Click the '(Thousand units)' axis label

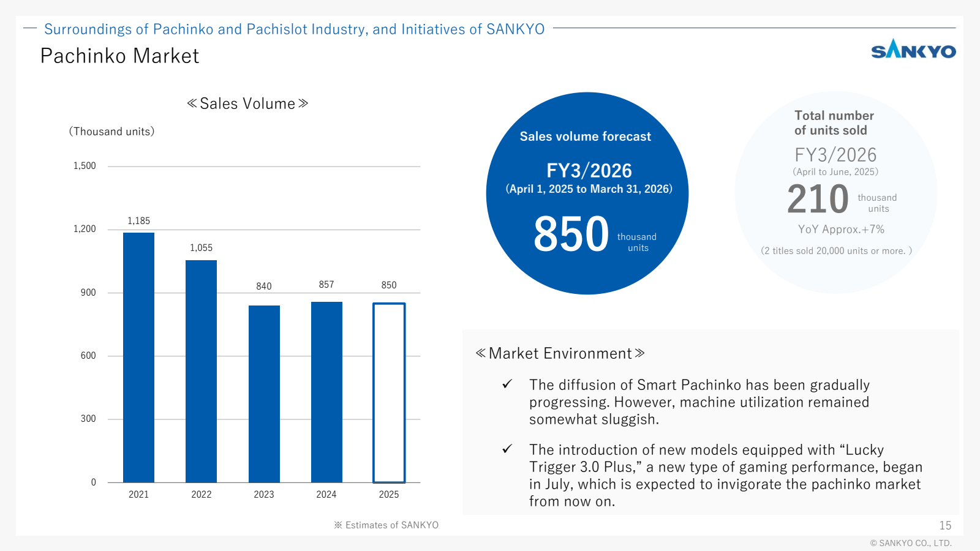(x=111, y=131)
